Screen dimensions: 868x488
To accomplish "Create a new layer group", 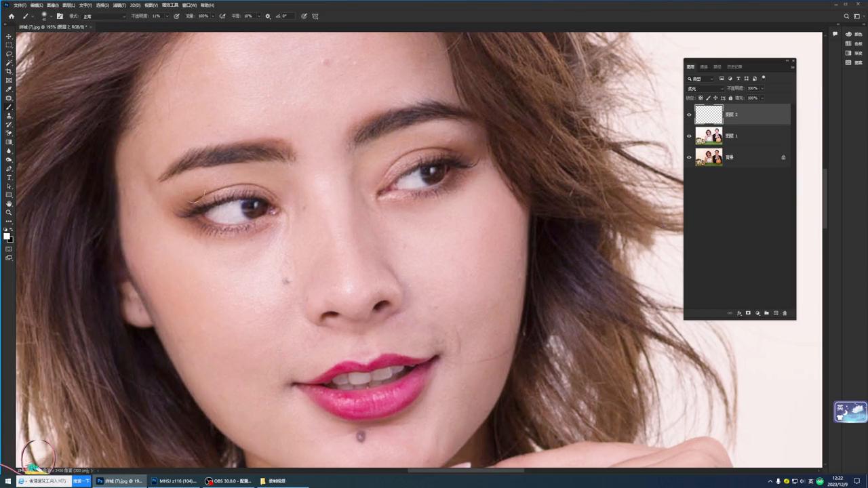I will click(x=766, y=313).
